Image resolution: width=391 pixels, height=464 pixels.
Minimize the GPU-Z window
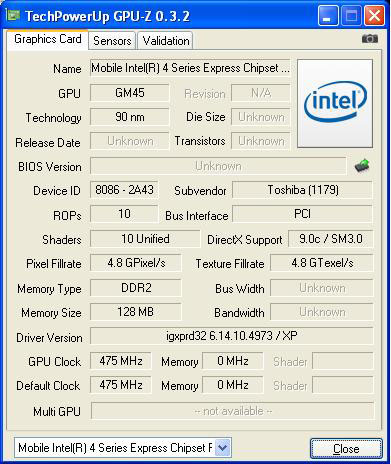328,16
